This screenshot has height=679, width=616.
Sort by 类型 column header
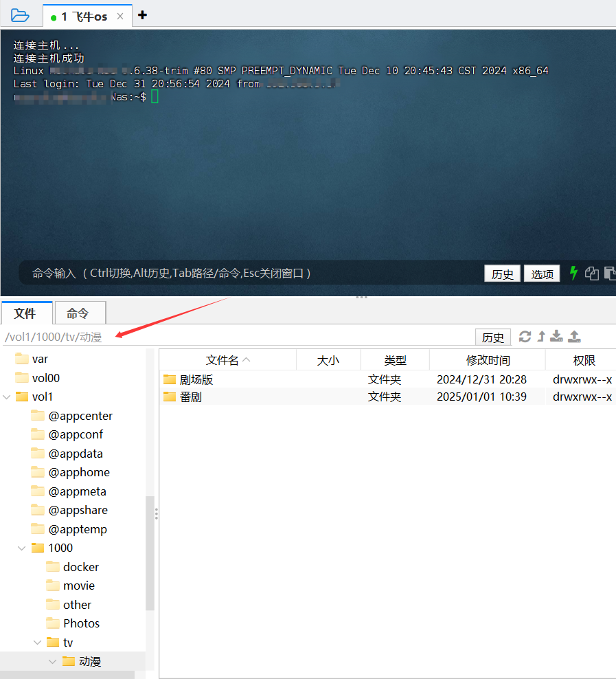(395, 360)
